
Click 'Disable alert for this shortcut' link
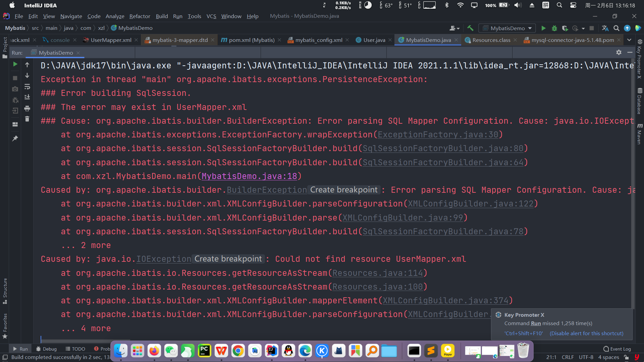coord(586,333)
